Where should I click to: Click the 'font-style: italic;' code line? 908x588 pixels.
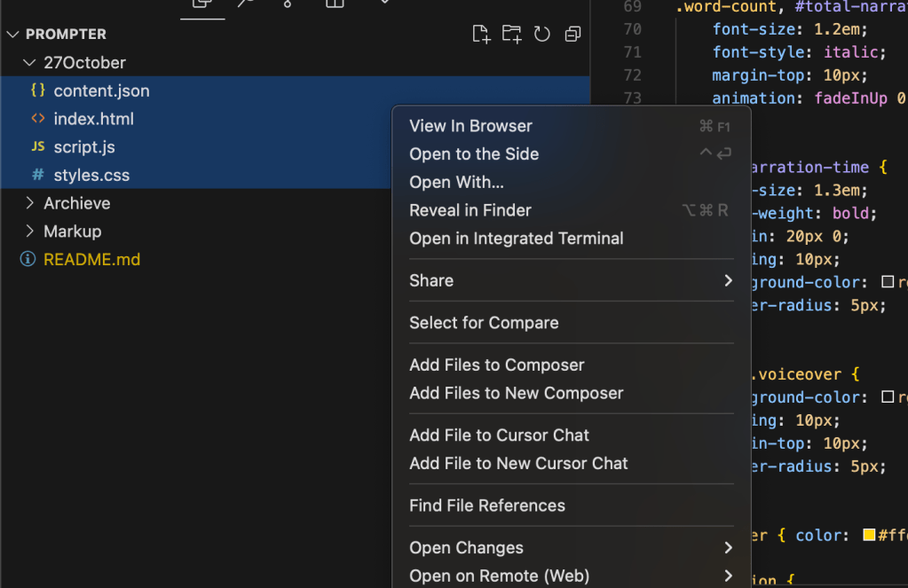(799, 52)
